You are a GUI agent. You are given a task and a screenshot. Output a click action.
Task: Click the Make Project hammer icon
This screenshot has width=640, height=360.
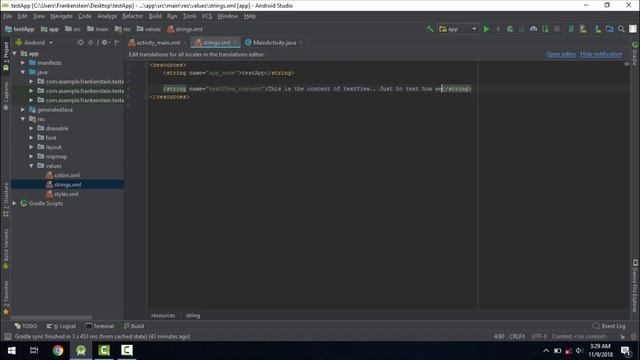click(x=429, y=29)
